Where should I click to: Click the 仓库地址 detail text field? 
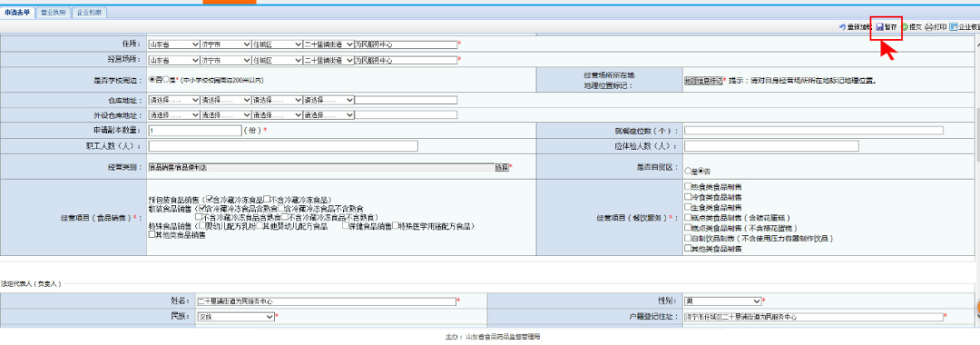407,100
